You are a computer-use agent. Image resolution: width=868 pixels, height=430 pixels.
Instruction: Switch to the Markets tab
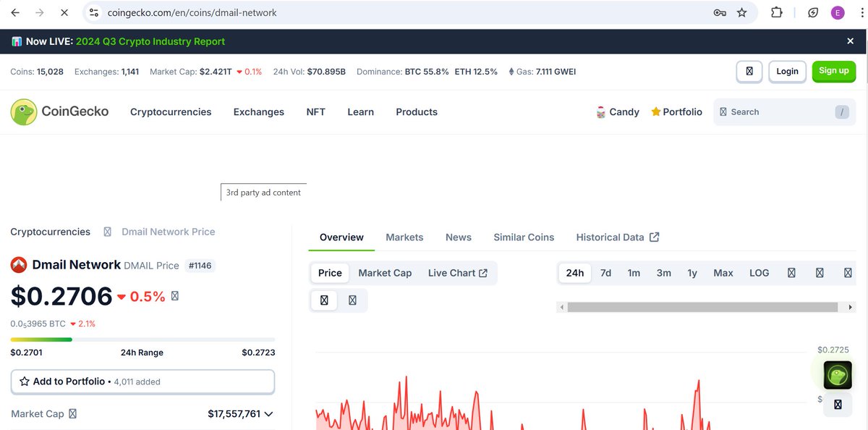pyautogui.click(x=404, y=237)
